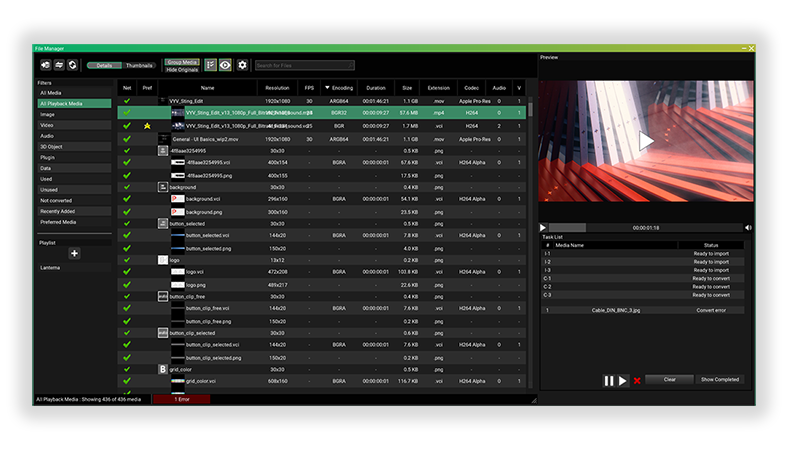Click the button_clip_free group icon

[x=163, y=297]
